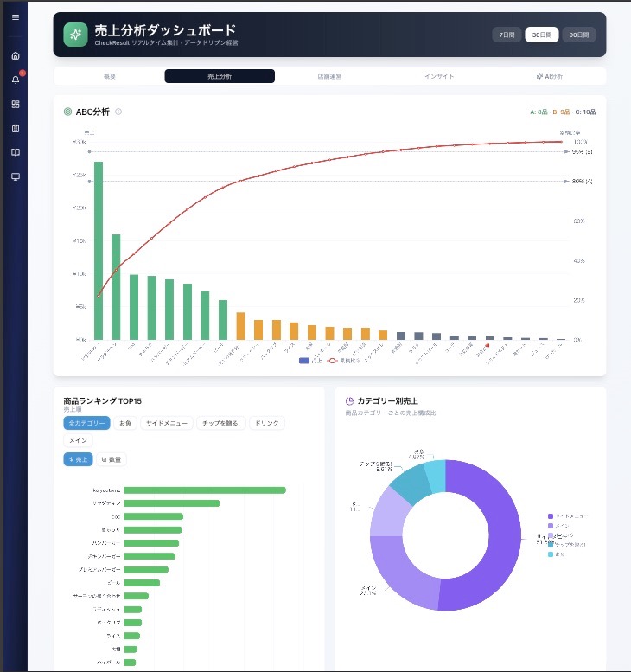Screen dimensions: 631x672
Task: Switch to the 店舗運営 tab
Action: (x=329, y=76)
